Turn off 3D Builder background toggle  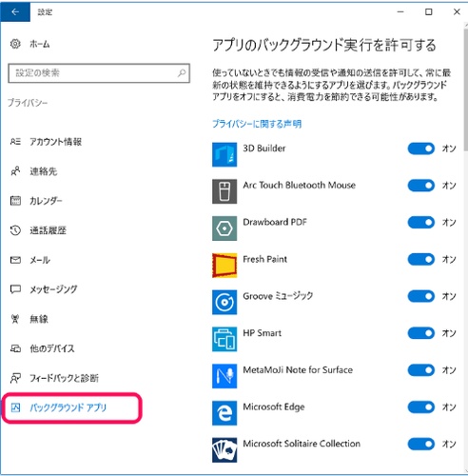point(421,149)
